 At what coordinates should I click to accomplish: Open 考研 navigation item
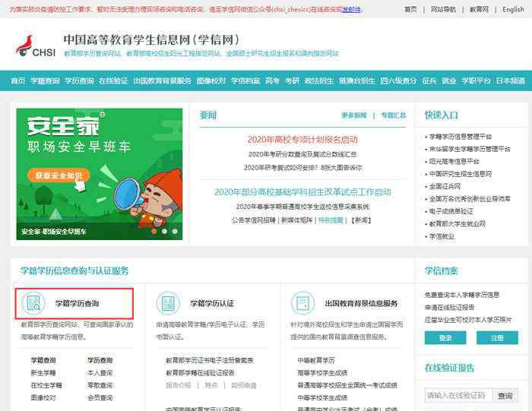(292, 81)
